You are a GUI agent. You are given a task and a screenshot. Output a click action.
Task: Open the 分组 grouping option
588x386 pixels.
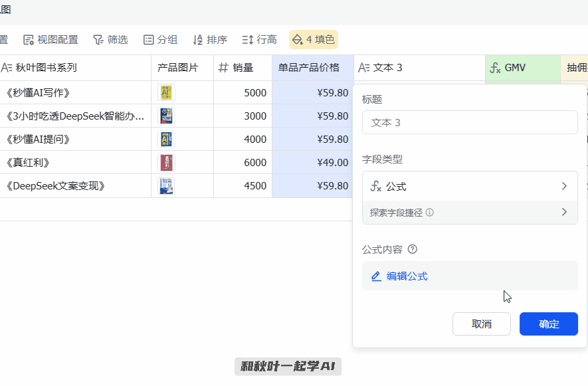point(160,40)
